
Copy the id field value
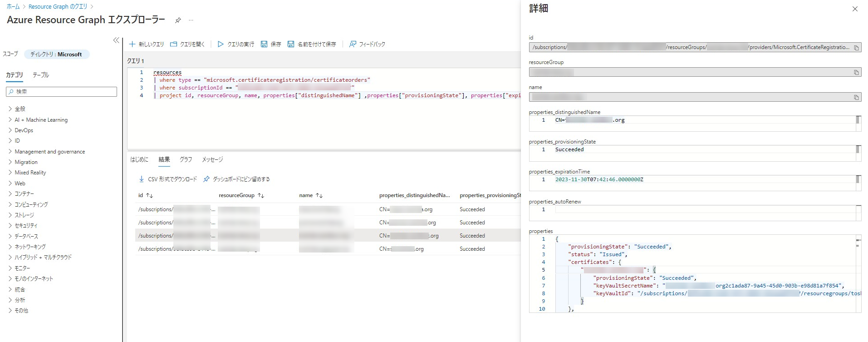[x=856, y=48]
